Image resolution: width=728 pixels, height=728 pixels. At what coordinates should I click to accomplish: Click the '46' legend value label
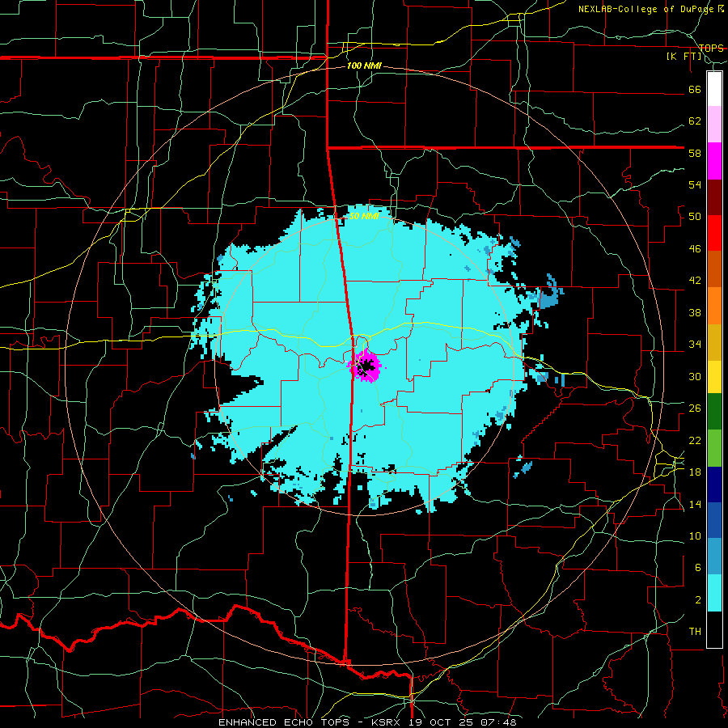coord(695,249)
